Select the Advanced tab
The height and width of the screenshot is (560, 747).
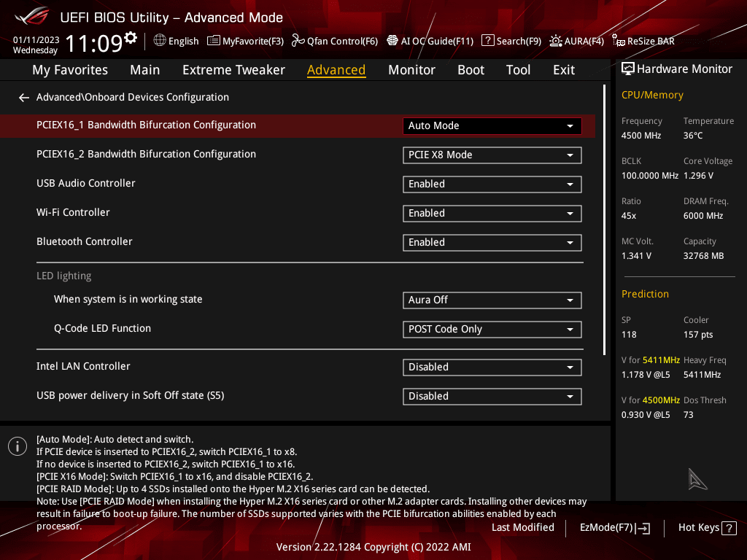(x=336, y=70)
